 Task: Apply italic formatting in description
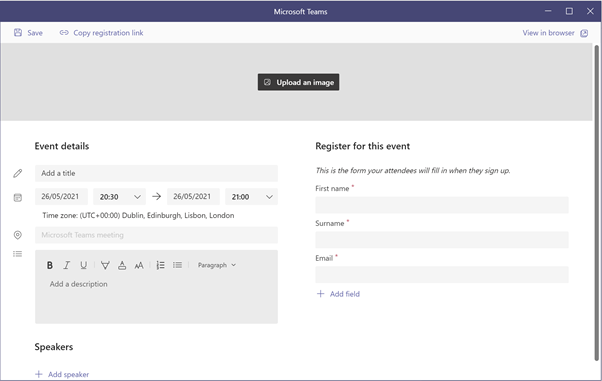point(66,265)
